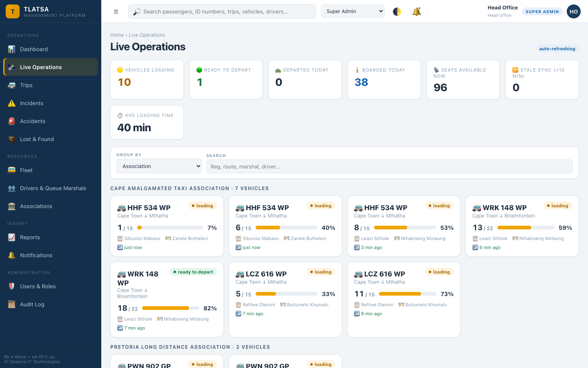Click the 53% load percentage
Screen dimensions: 588x368
coord(447,228)
